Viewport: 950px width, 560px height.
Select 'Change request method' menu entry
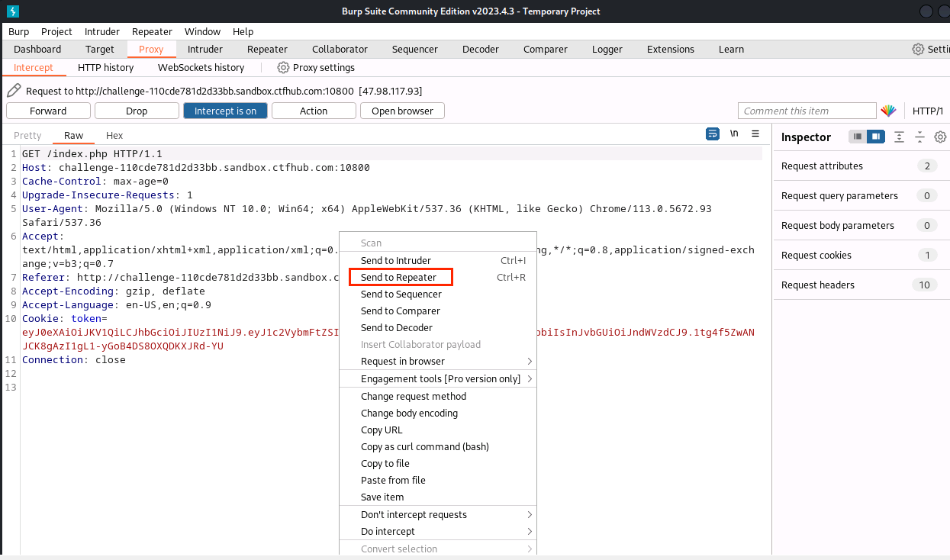tap(438, 396)
